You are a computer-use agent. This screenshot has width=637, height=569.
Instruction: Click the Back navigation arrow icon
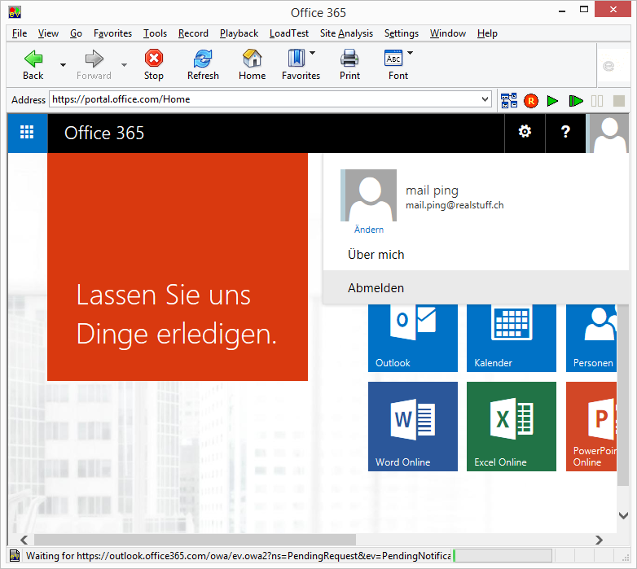pos(33,59)
